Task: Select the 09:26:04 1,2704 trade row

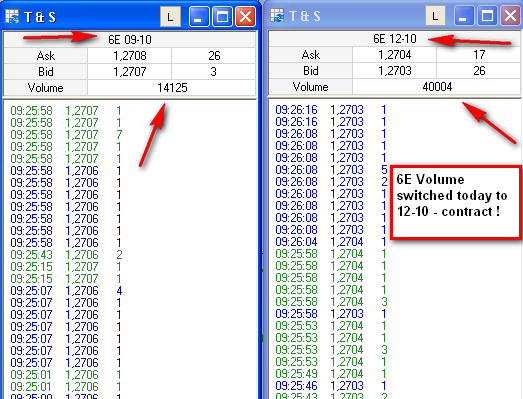Action: click(331, 242)
